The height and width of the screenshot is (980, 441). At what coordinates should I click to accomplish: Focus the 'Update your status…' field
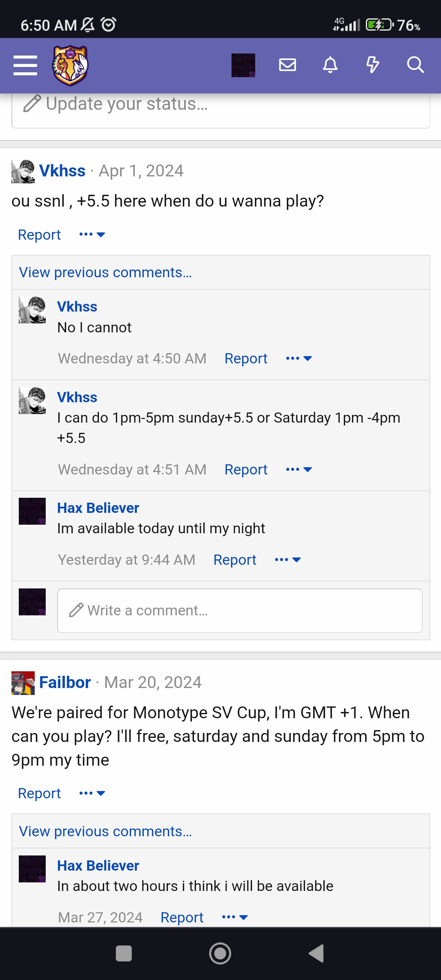[221, 107]
